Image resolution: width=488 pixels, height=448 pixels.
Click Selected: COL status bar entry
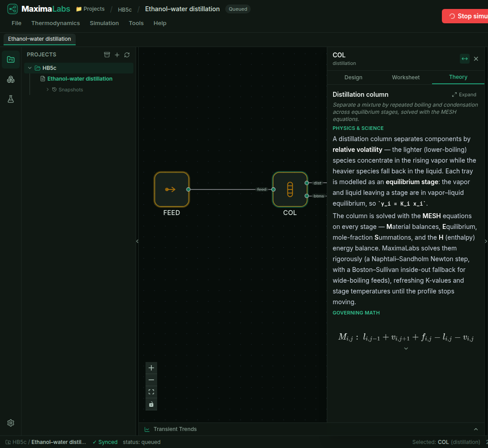[446, 442]
